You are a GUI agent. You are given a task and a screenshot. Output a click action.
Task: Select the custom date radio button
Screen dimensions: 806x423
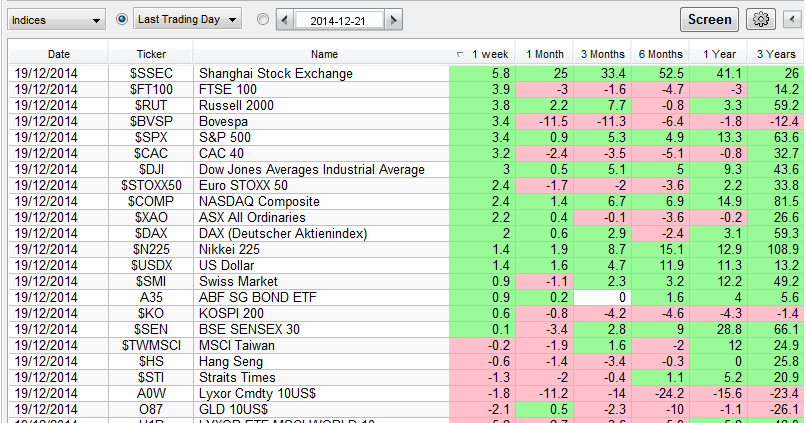263,19
